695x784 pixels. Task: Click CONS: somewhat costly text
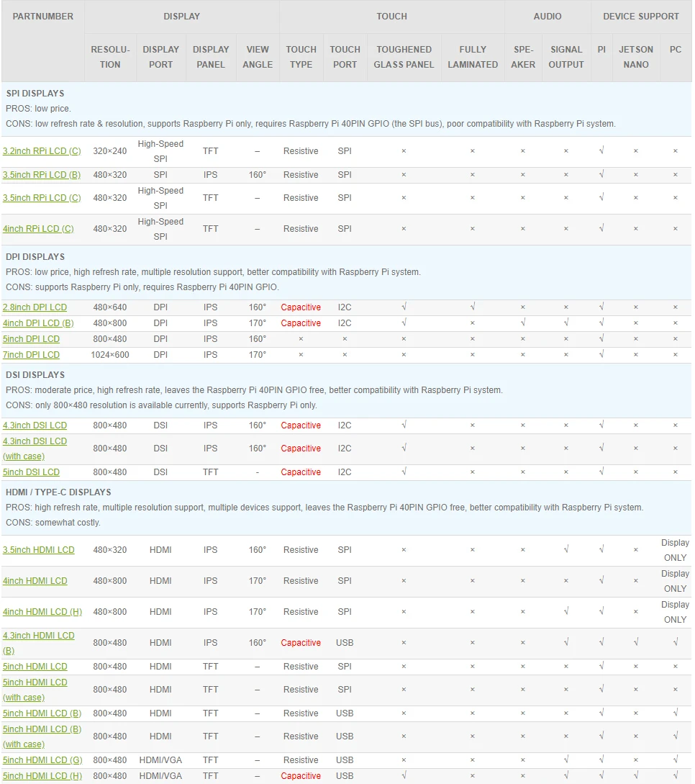coord(53,523)
